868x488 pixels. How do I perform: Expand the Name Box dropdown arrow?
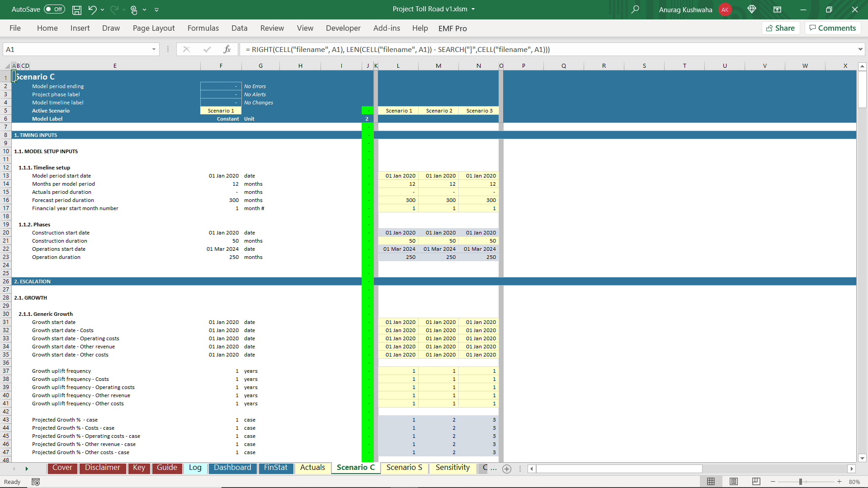[154, 49]
